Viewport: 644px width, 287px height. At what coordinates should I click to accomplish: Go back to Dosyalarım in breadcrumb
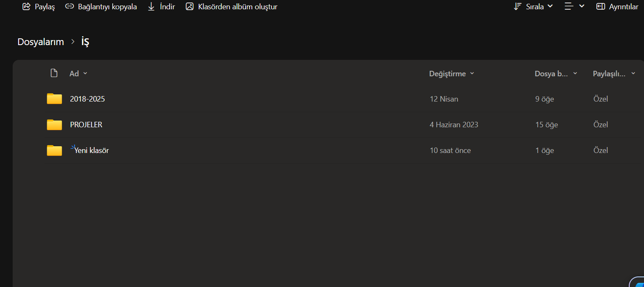click(41, 42)
